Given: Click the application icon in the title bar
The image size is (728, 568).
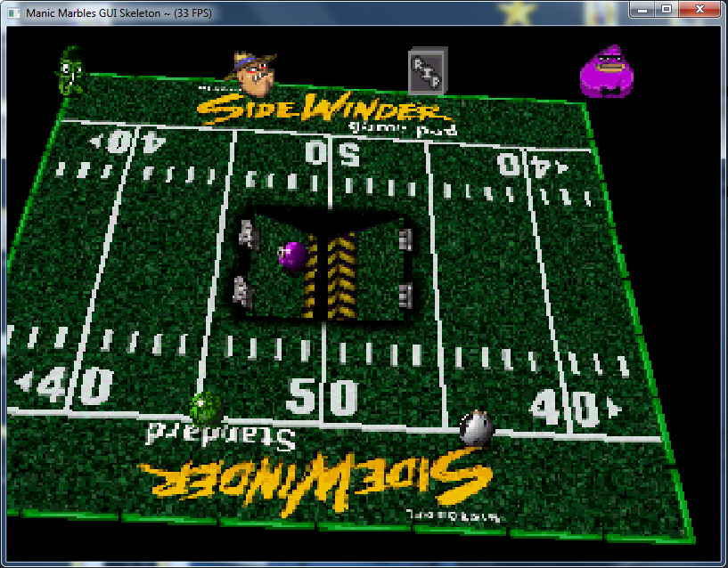Looking at the screenshot, I should click(13, 12).
